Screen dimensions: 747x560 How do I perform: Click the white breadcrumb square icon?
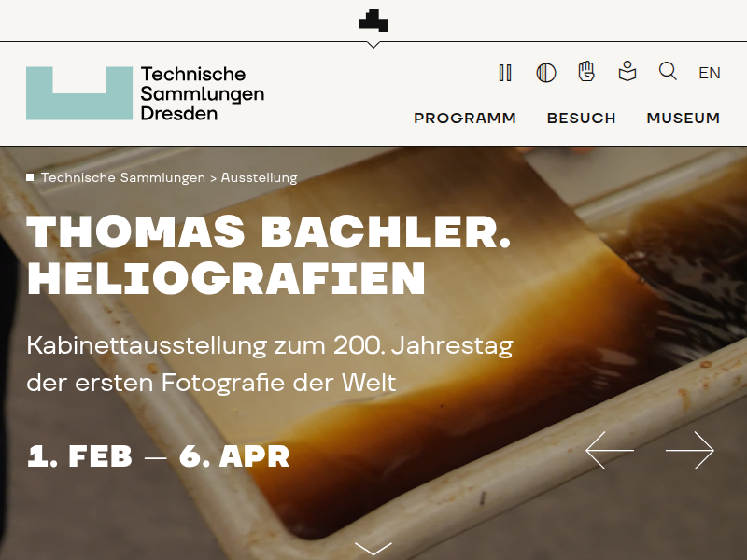pos(30,177)
